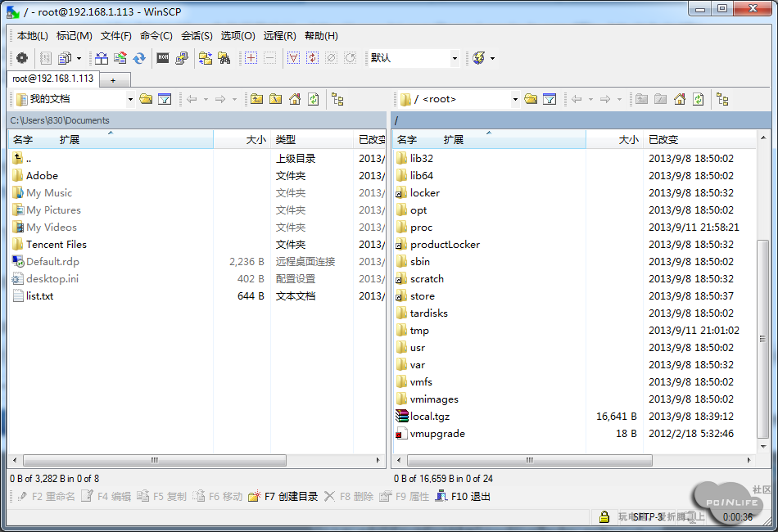Click F9 属性 button
Image resolution: width=778 pixels, height=532 pixels.
pyautogui.click(x=405, y=496)
